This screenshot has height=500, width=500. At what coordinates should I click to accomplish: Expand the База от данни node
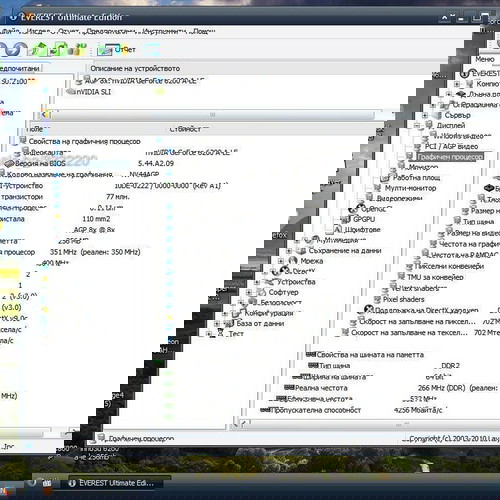(217, 324)
